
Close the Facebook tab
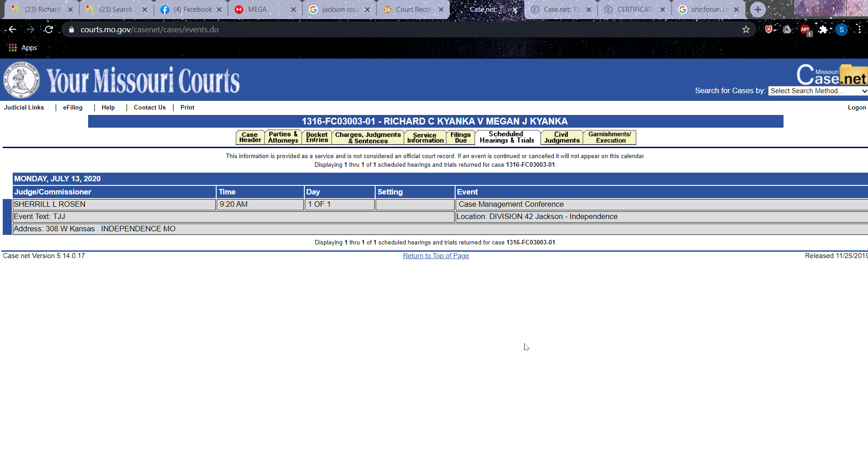tap(219, 10)
